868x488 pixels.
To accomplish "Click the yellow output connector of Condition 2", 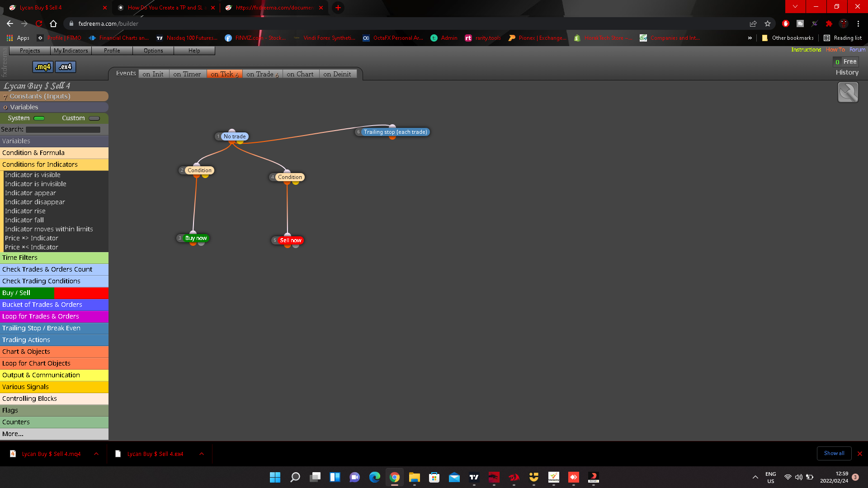I will click(205, 175).
